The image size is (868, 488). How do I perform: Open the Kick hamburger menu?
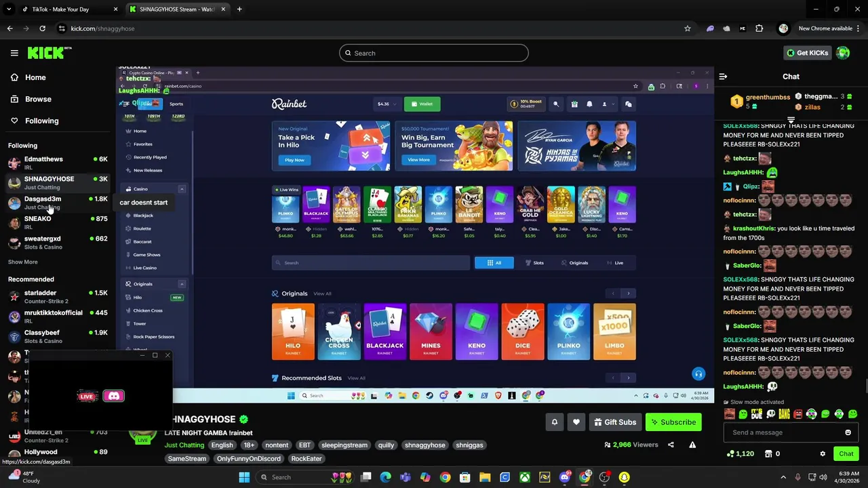coord(14,53)
